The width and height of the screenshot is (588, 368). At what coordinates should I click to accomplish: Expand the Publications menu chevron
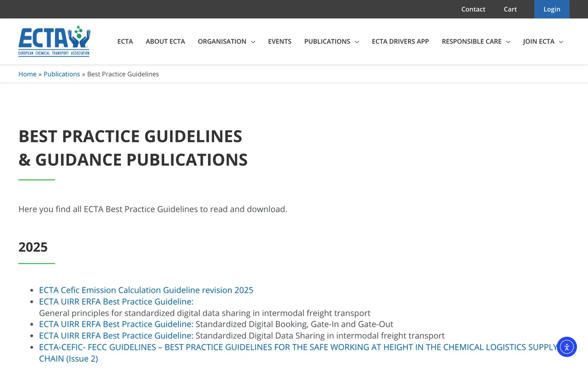click(357, 42)
